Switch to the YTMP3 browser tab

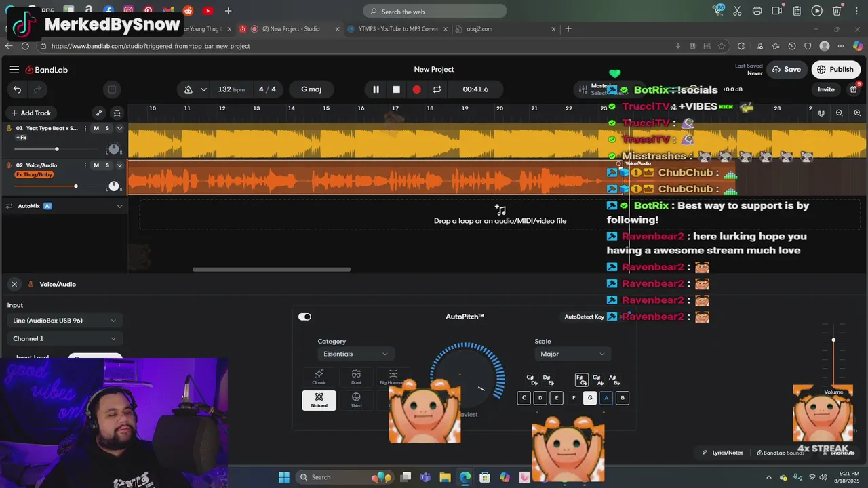tap(398, 29)
